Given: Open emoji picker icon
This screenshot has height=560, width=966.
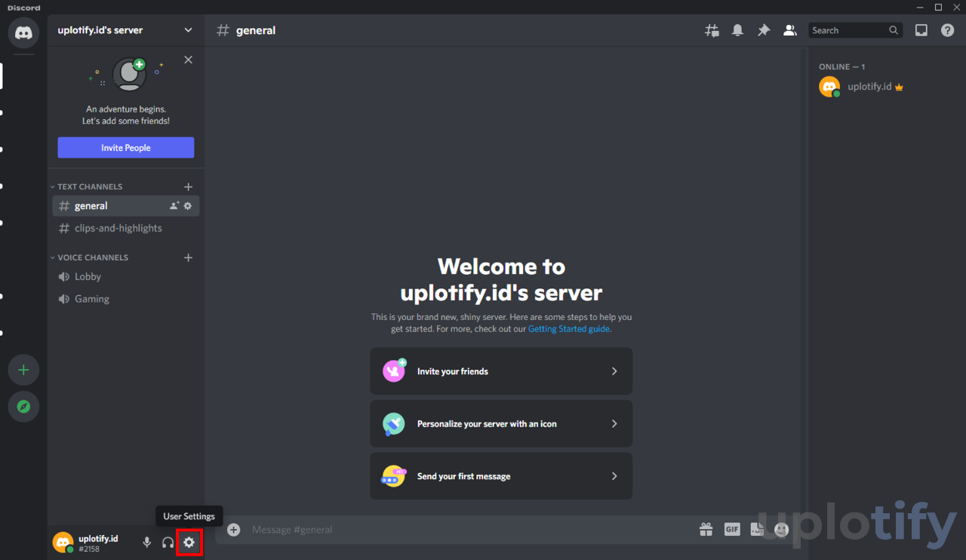Looking at the screenshot, I should [x=782, y=530].
